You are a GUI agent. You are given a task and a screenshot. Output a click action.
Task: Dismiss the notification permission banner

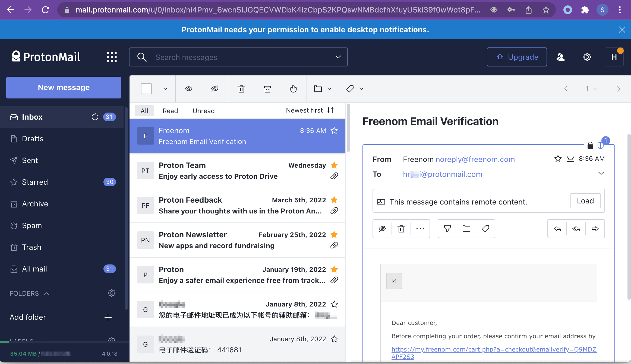622,30
